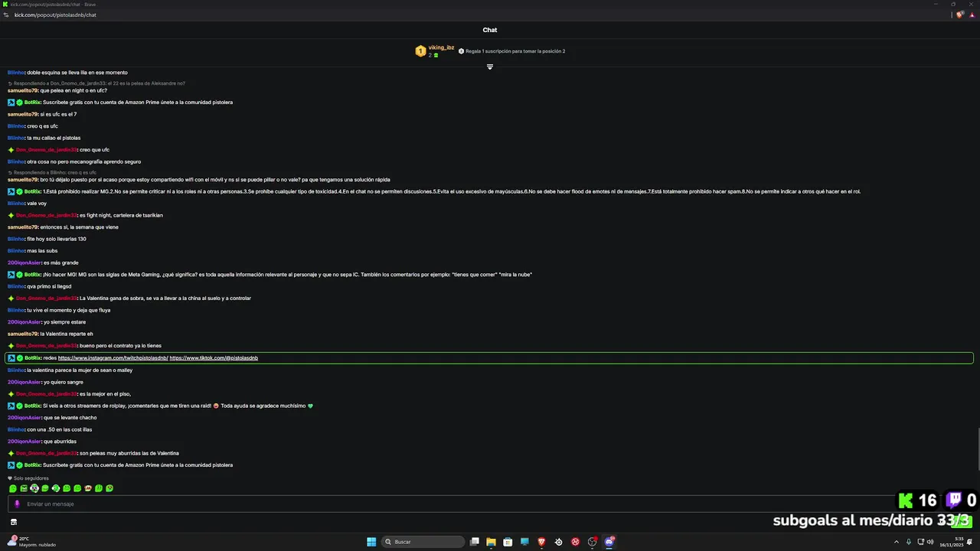Click BotRix name in the 'redes' message
The width and height of the screenshot is (980, 551).
coord(32,358)
